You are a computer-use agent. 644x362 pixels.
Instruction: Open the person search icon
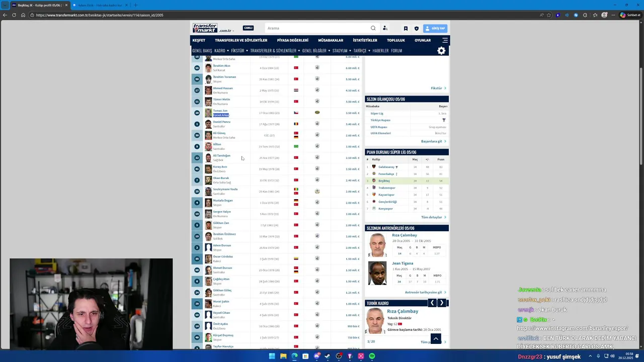click(x=385, y=28)
